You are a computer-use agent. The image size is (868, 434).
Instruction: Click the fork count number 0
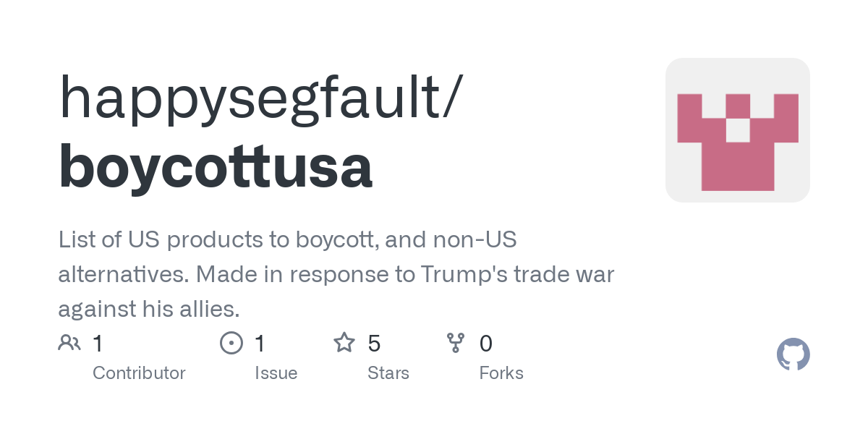coord(486,344)
